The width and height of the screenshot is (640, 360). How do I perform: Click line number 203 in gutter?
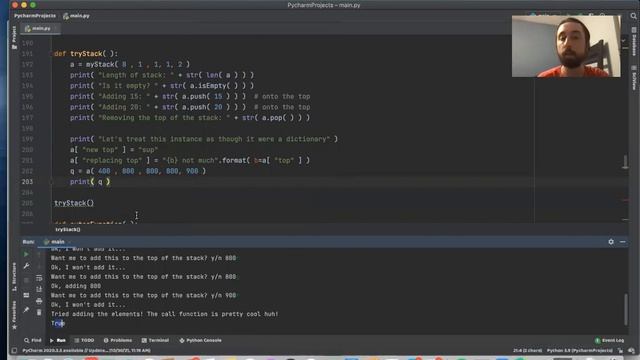[x=27, y=182]
